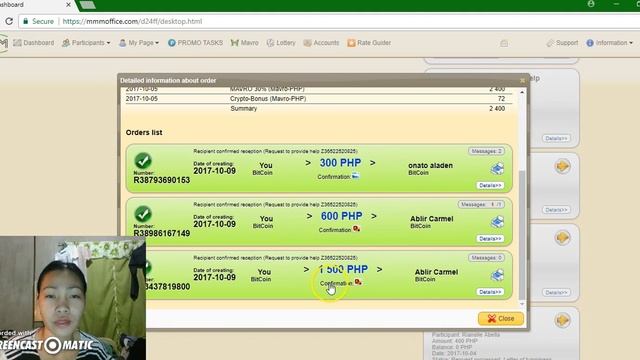This screenshot has width=640, height=360.
Task: Open Messages badge on the 1 500 PHP order
Action: (x=486, y=258)
